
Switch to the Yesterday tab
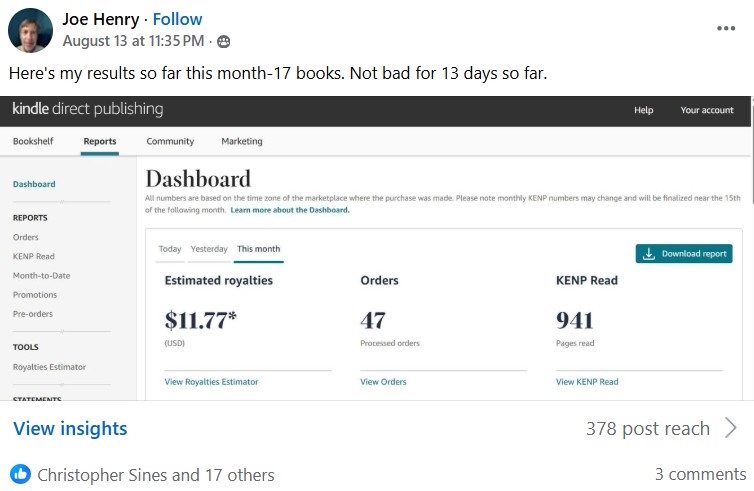coord(209,249)
